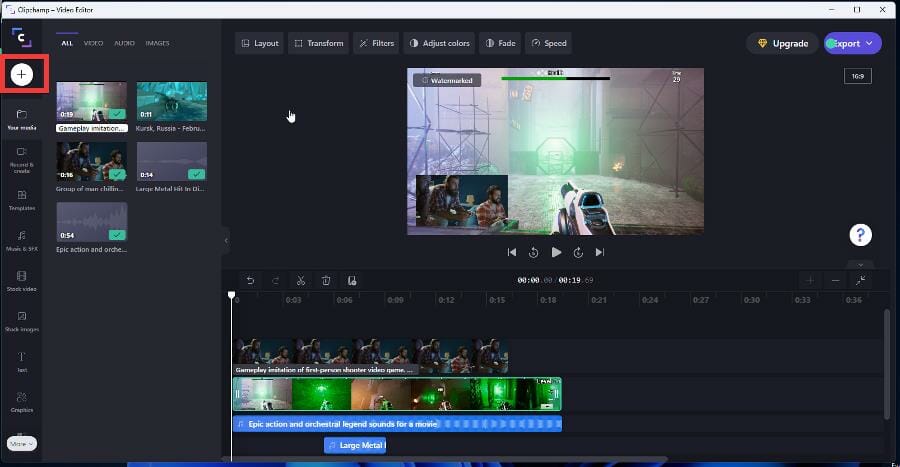Undo the last timeline action

pyautogui.click(x=250, y=281)
